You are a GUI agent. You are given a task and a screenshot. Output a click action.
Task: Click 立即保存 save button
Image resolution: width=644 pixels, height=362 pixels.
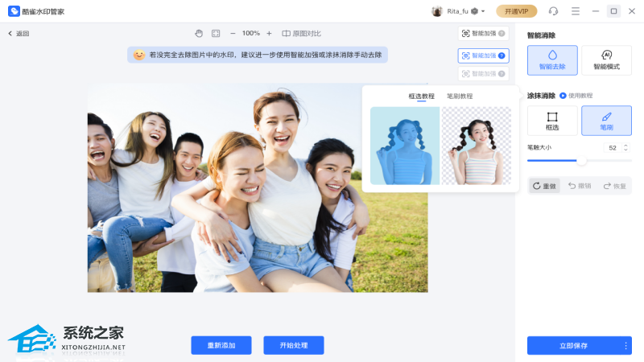(x=573, y=346)
